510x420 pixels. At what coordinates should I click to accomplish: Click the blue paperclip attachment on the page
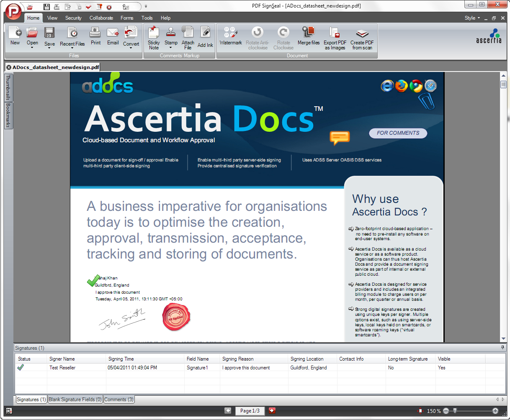[x=427, y=101]
